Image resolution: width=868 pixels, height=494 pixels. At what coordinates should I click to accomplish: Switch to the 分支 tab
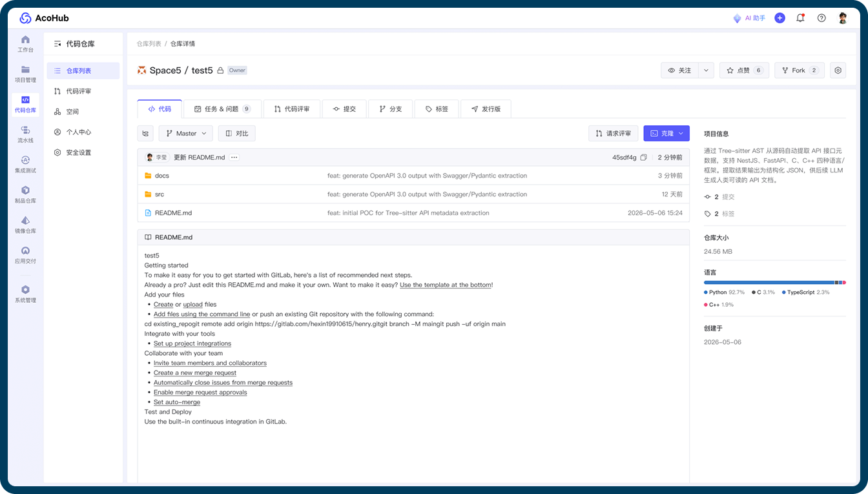tap(390, 109)
